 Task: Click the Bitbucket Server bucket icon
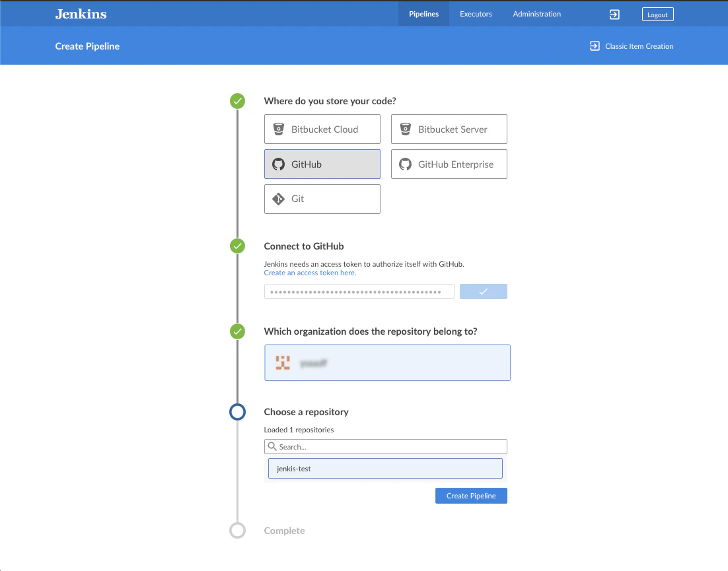[x=406, y=129]
